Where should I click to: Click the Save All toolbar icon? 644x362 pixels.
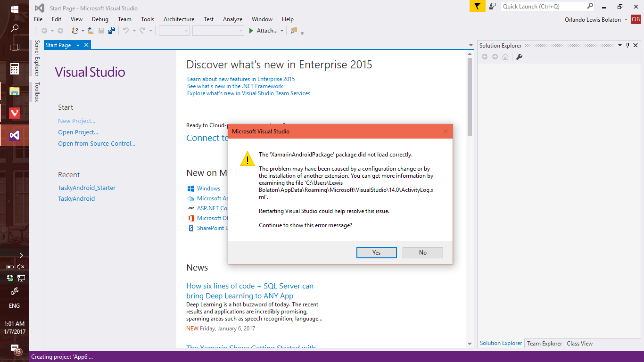click(112, 31)
